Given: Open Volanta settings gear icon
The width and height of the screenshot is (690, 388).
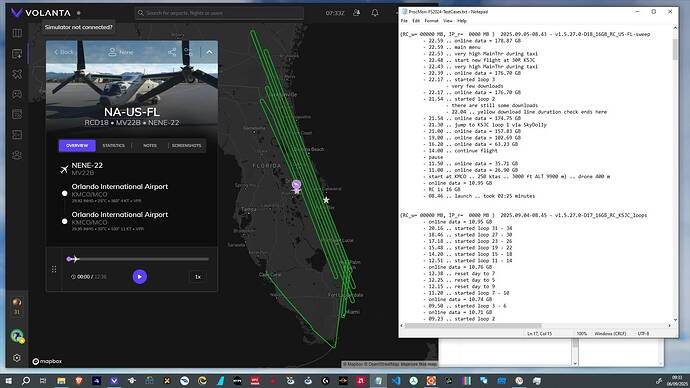Looking at the screenshot, I should pos(17,358).
